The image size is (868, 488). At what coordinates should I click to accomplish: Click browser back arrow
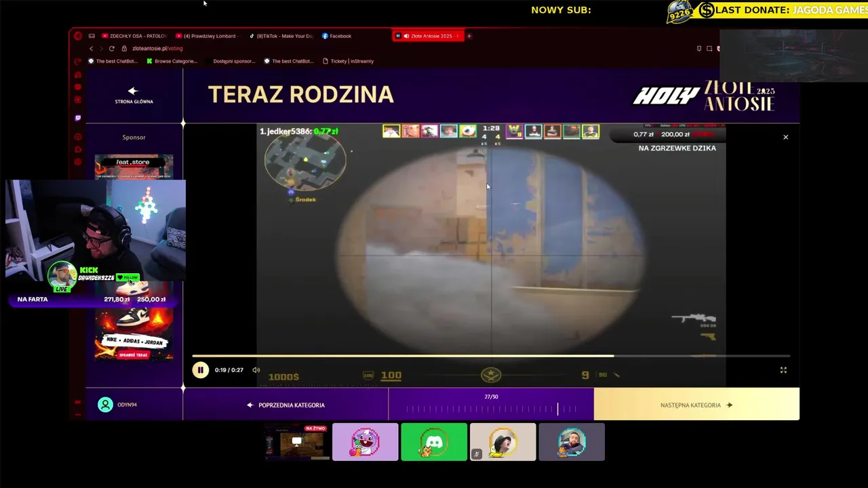click(92, 48)
